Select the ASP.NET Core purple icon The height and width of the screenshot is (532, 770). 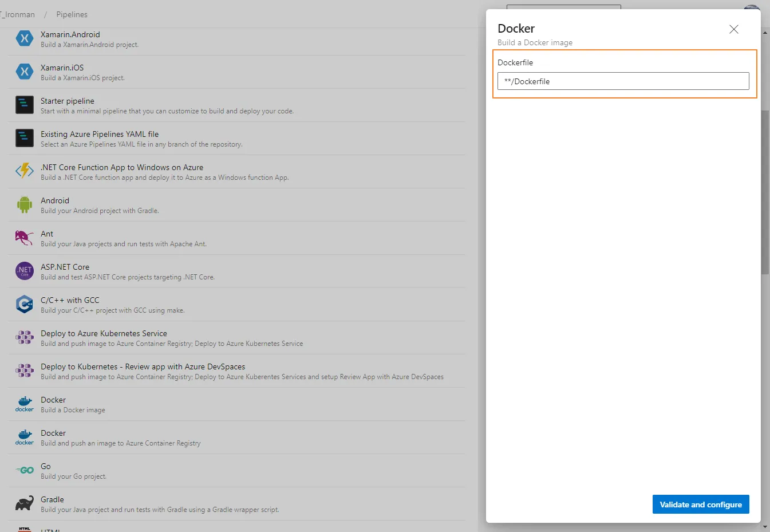pos(24,271)
